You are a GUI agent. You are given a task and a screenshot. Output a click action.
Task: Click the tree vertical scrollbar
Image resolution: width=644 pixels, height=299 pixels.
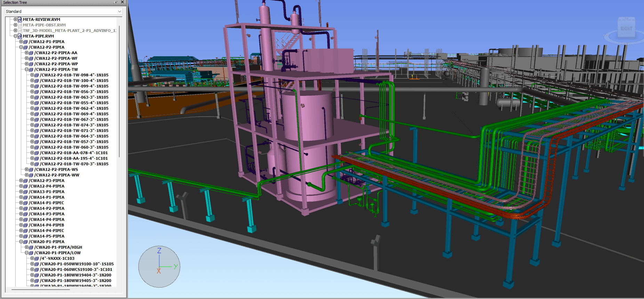click(119, 91)
